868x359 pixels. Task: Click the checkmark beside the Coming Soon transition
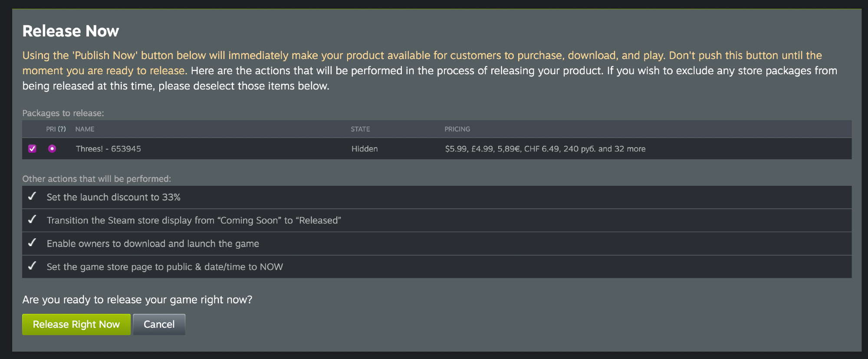[x=32, y=220]
